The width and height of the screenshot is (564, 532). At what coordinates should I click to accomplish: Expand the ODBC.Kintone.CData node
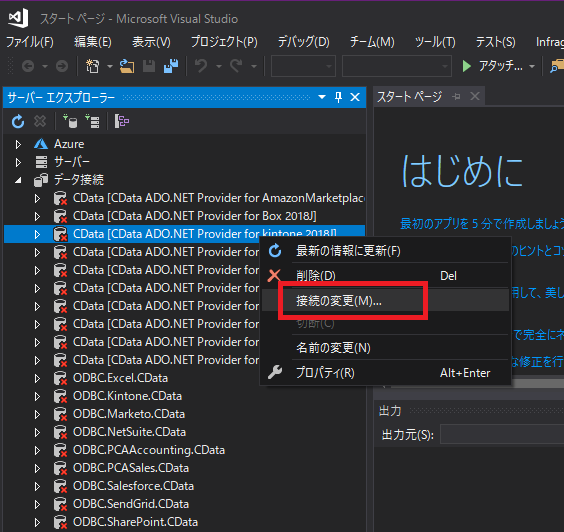37,396
